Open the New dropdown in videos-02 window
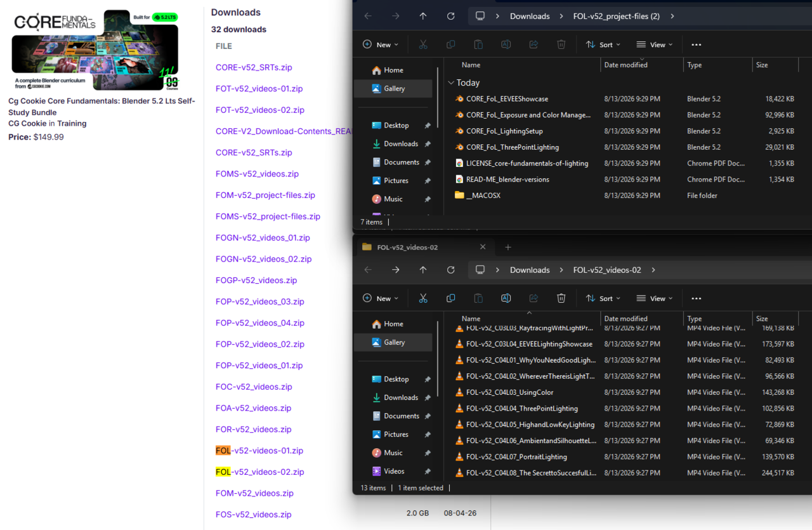 coord(381,298)
